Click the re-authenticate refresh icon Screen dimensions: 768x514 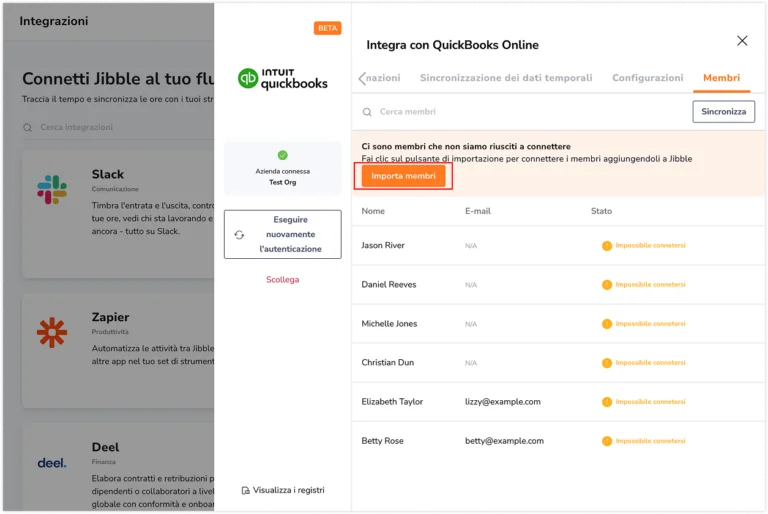point(239,235)
